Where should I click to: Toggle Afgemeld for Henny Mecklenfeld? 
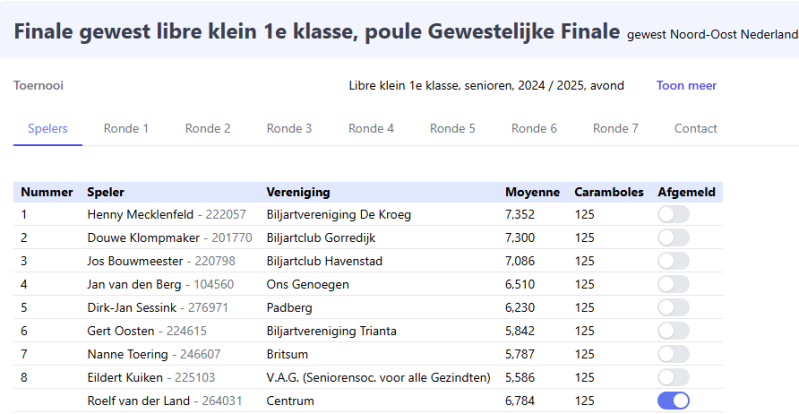(x=673, y=214)
